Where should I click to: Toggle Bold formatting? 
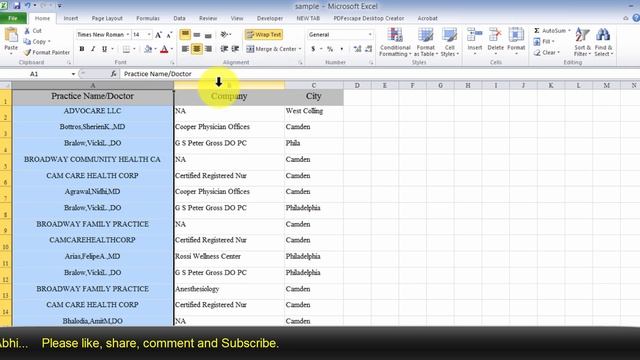[82, 49]
